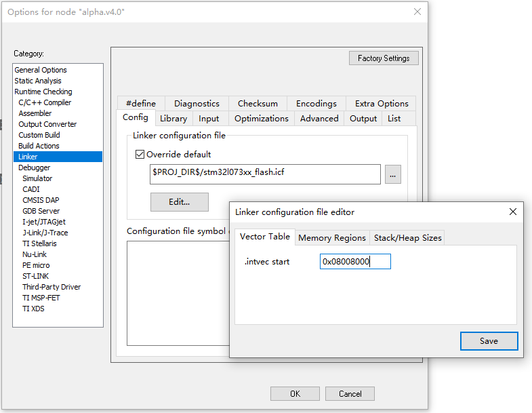Click the configuration file symbol definitions box
This screenshot has width=532, height=413.
pos(178,293)
